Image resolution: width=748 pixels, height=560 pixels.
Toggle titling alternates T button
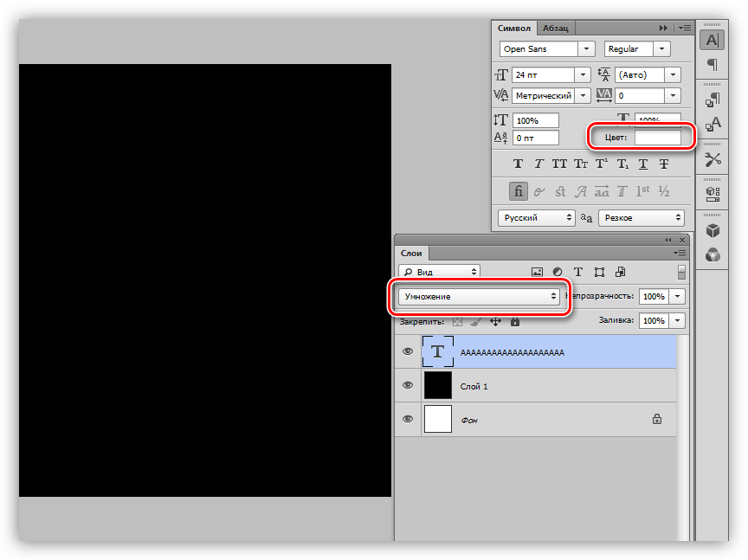(622, 191)
